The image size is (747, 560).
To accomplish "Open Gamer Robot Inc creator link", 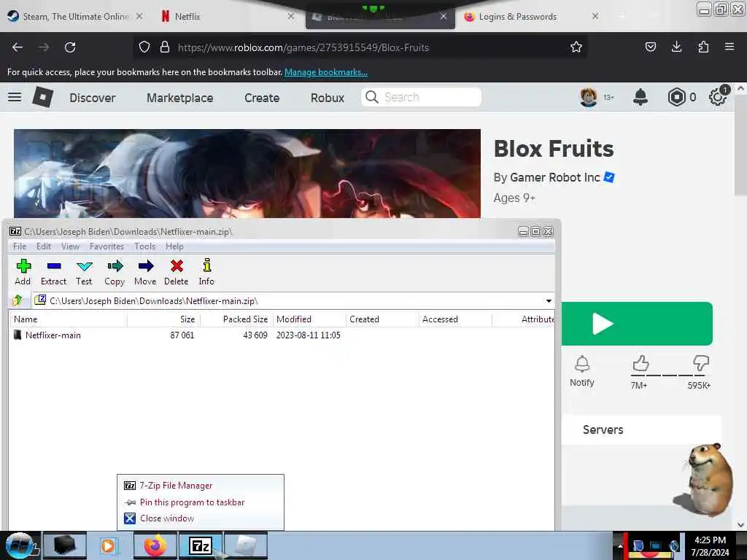I will pyautogui.click(x=555, y=178).
